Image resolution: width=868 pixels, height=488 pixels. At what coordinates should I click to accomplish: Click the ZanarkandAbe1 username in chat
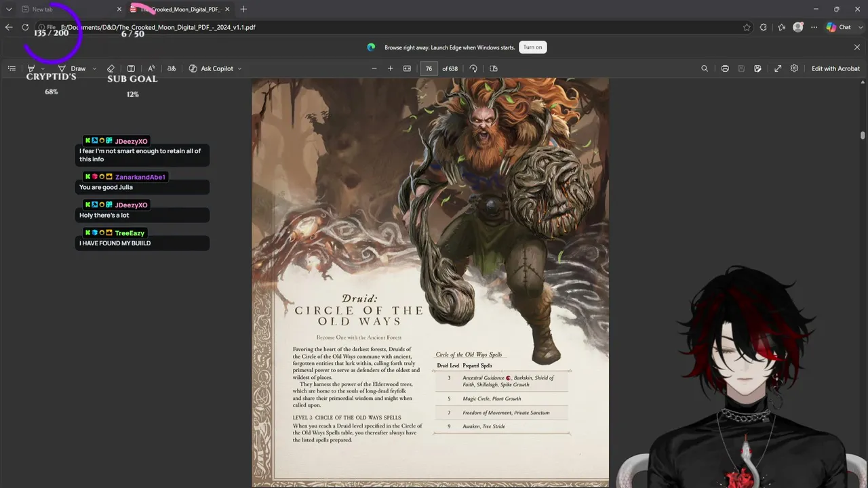pos(140,177)
